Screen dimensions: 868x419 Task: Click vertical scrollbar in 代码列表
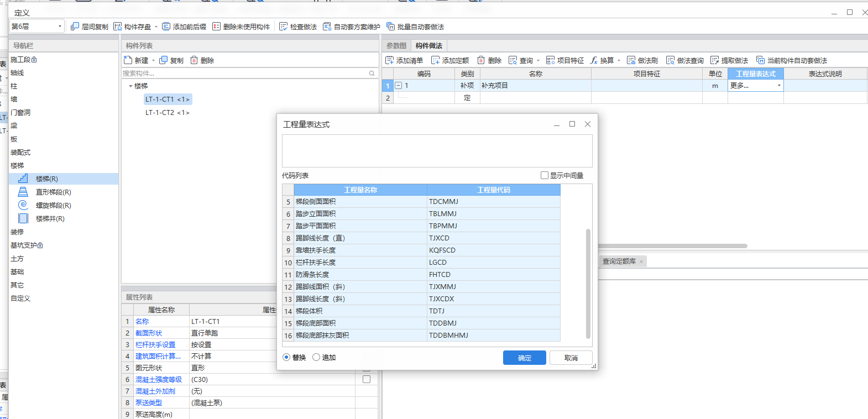coord(588,284)
